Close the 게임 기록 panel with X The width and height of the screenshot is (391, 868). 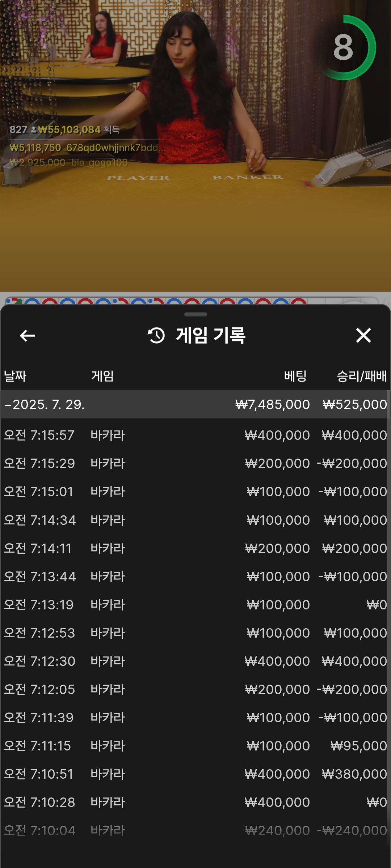[x=363, y=335]
